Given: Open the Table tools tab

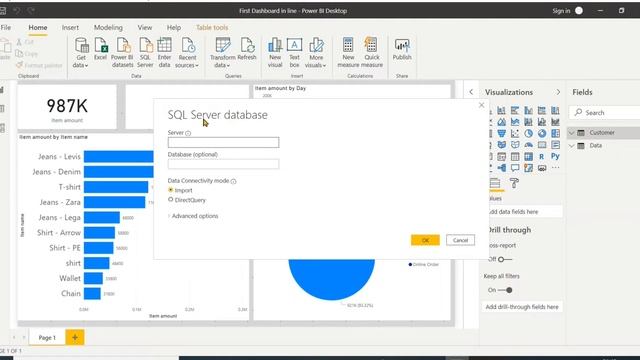Looking at the screenshot, I should pyautogui.click(x=212, y=27).
